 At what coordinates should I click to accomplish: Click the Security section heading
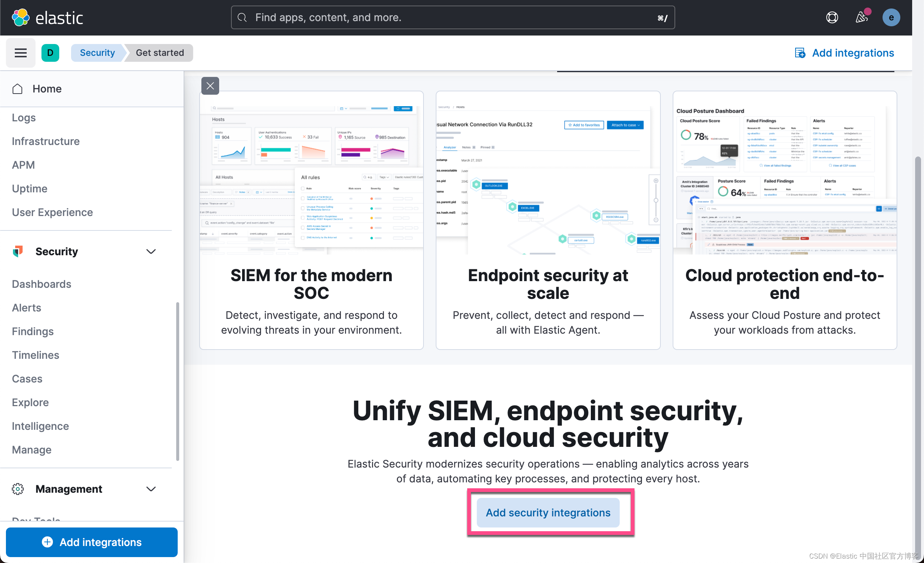click(x=57, y=251)
